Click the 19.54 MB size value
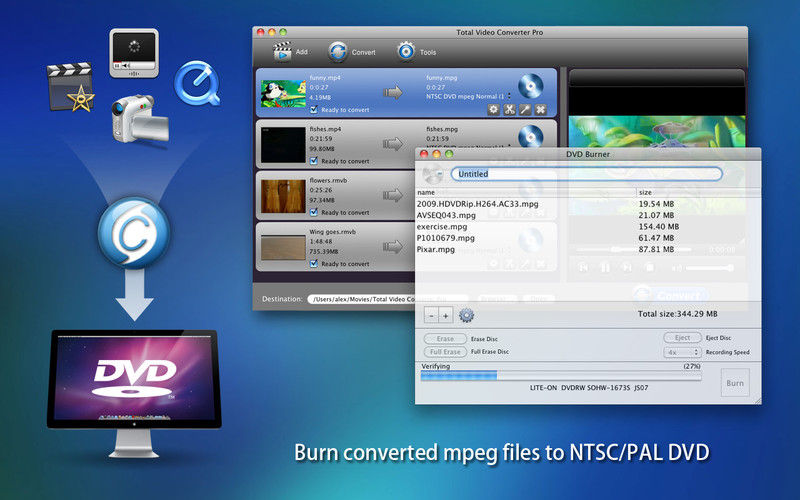 tap(656, 204)
